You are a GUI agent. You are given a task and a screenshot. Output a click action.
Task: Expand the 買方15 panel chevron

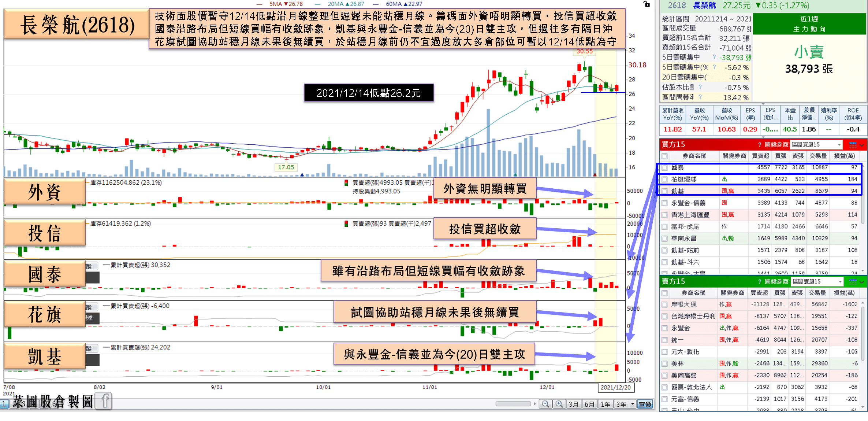pyautogui.click(x=862, y=145)
